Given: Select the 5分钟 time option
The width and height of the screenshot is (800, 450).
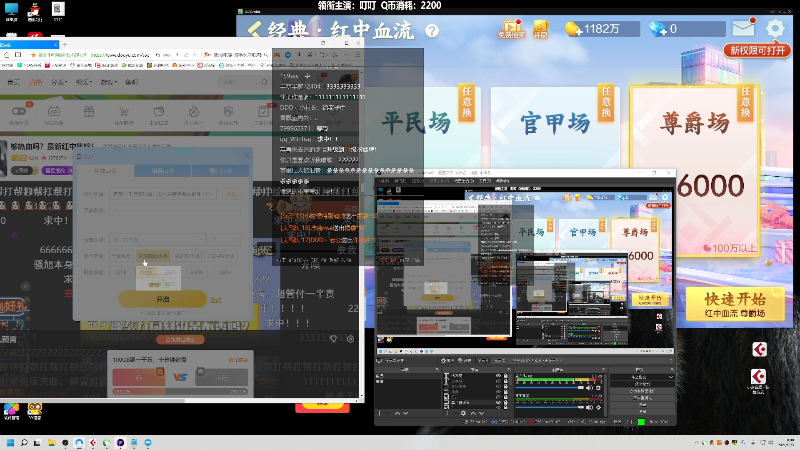Looking at the screenshot, I should click(196, 272).
